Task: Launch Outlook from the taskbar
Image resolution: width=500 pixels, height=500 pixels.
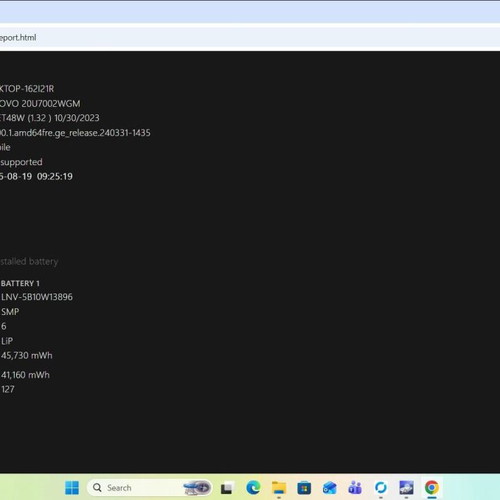Action: (330, 488)
